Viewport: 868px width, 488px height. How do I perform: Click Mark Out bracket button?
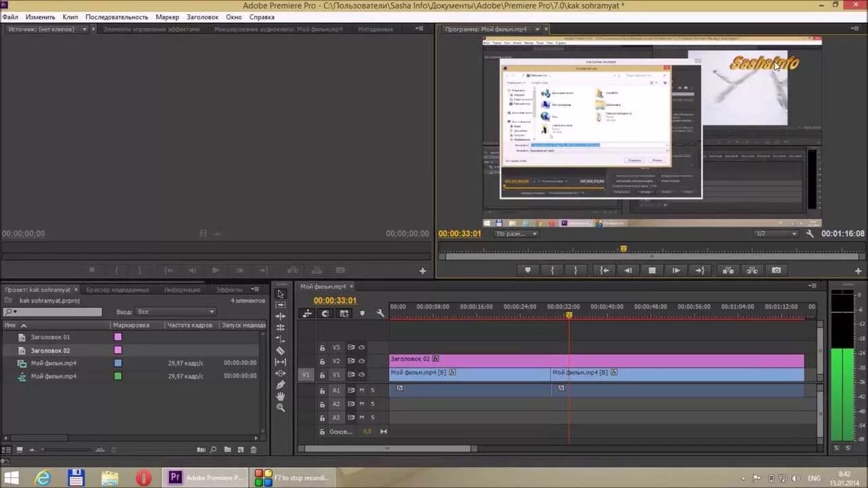click(576, 270)
